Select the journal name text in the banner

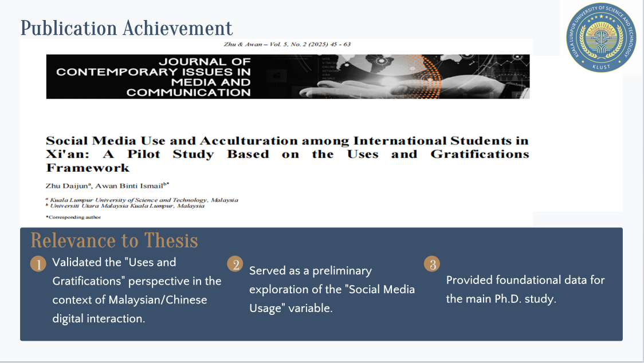[153, 77]
